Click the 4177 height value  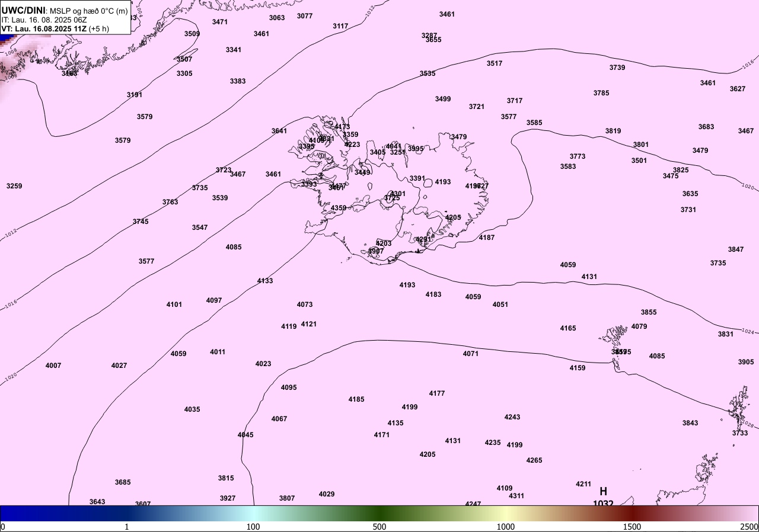tap(437, 393)
